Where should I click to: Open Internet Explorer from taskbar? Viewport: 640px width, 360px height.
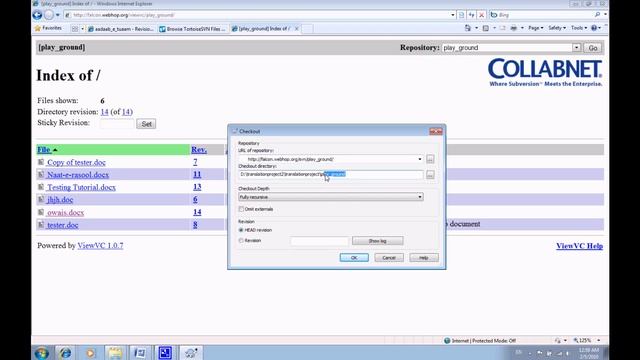click(x=65, y=353)
